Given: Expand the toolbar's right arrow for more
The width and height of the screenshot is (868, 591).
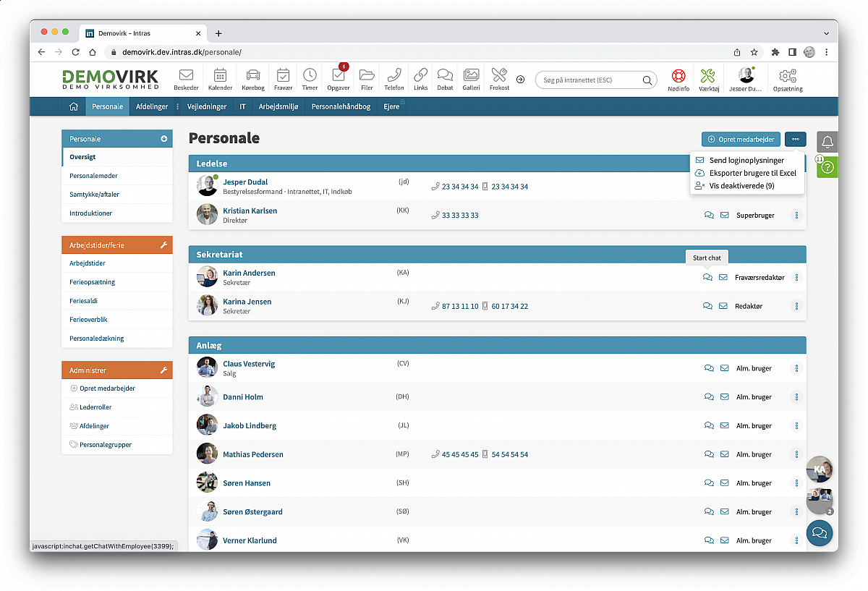Looking at the screenshot, I should tap(520, 79).
